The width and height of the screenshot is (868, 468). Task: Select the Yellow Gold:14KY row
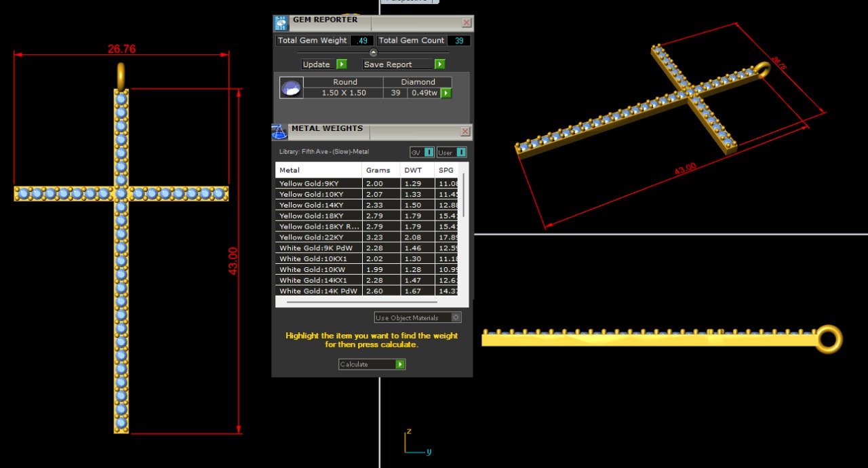pos(319,205)
